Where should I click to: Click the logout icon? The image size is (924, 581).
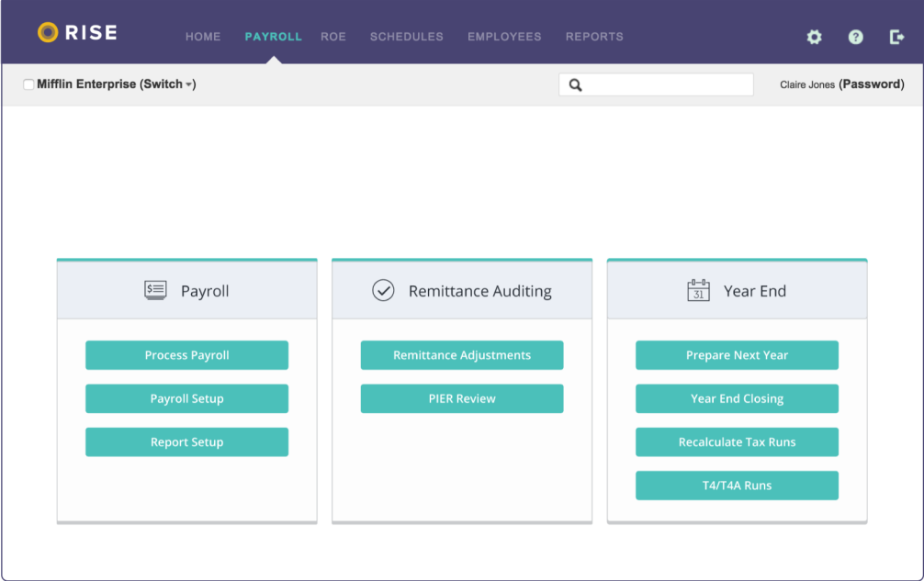point(896,37)
